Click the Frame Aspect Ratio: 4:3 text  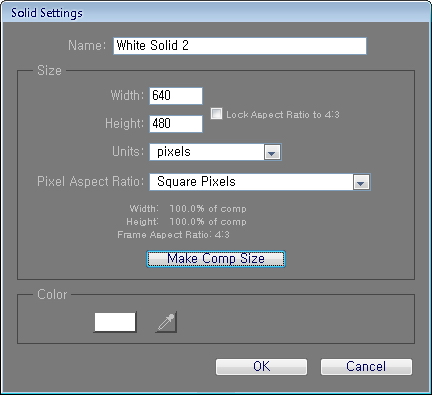pos(173,235)
